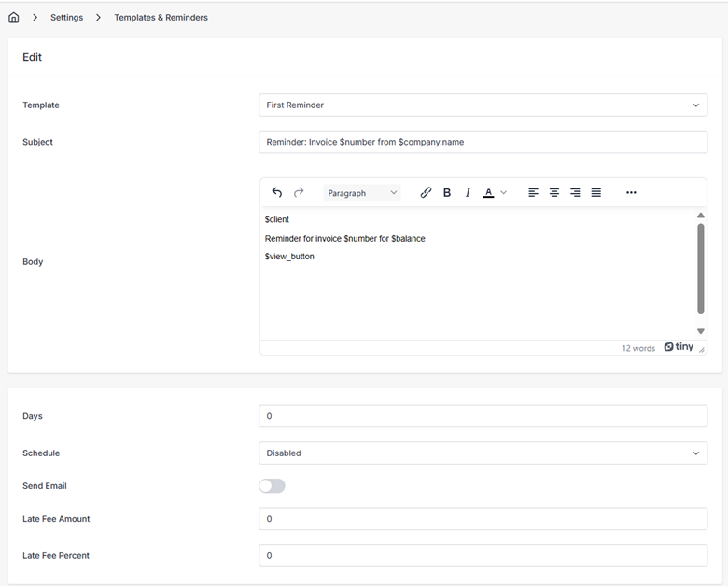Screen dimensions: 728x586
Task: Insert a link in the body
Action: (426, 192)
